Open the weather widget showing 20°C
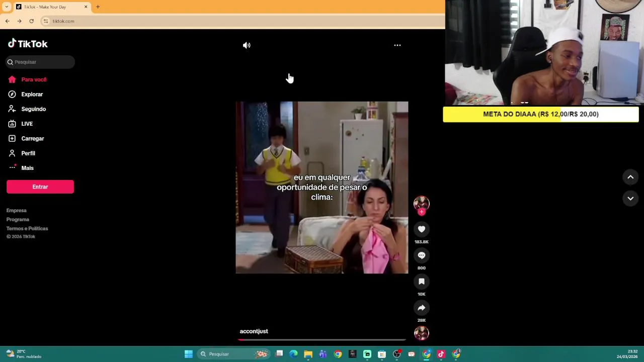This screenshot has width=644, height=362. (x=24, y=354)
